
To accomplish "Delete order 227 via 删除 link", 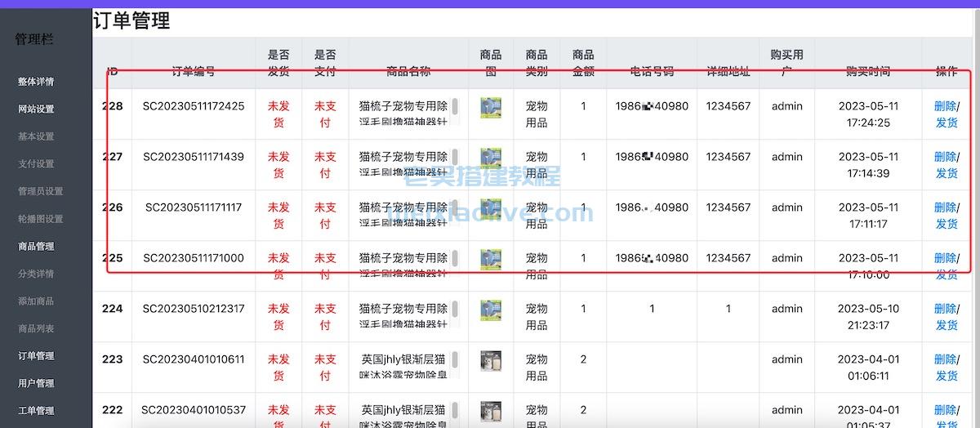I will coord(945,157).
